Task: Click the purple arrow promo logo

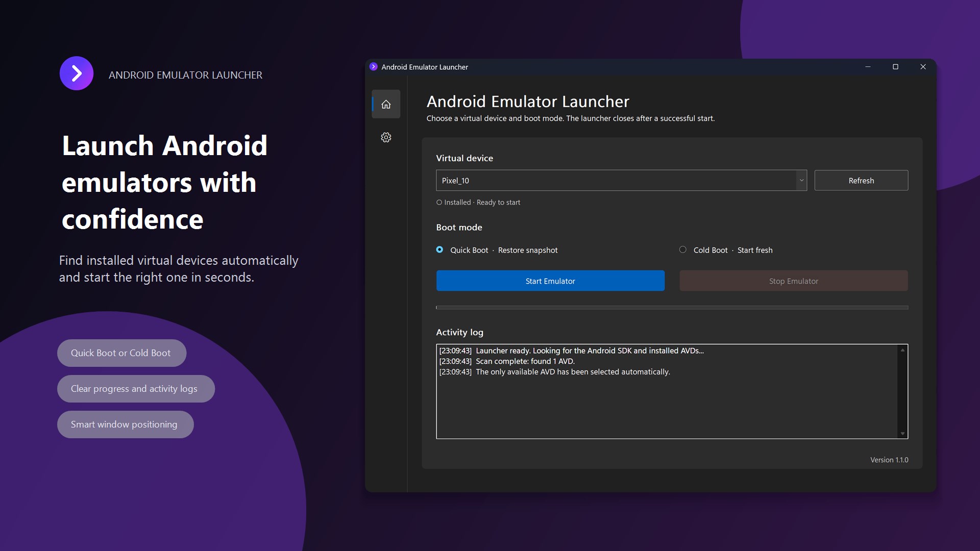Action: click(x=77, y=73)
